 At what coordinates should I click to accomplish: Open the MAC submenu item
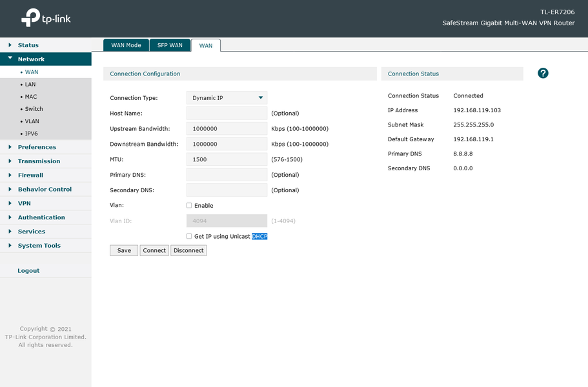pos(46,97)
